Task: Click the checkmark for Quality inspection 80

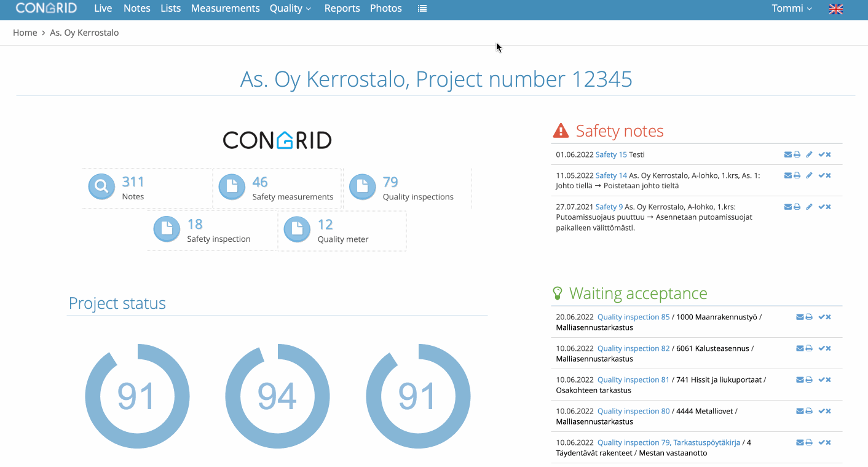Action: click(x=821, y=412)
